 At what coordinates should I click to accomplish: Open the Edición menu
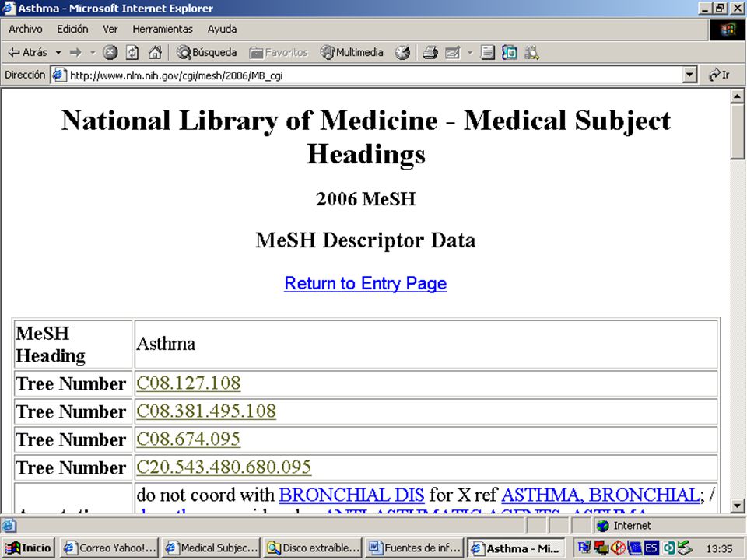click(72, 29)
